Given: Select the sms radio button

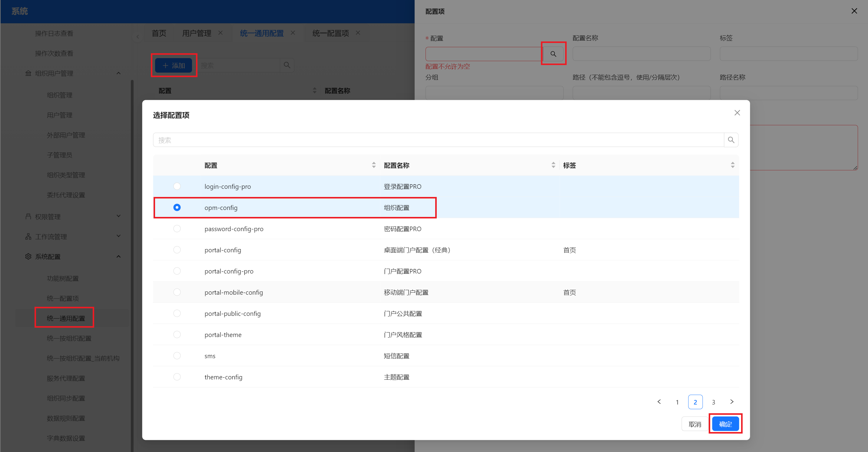Looking at the screenshot, I should click(x=177, y=356).
